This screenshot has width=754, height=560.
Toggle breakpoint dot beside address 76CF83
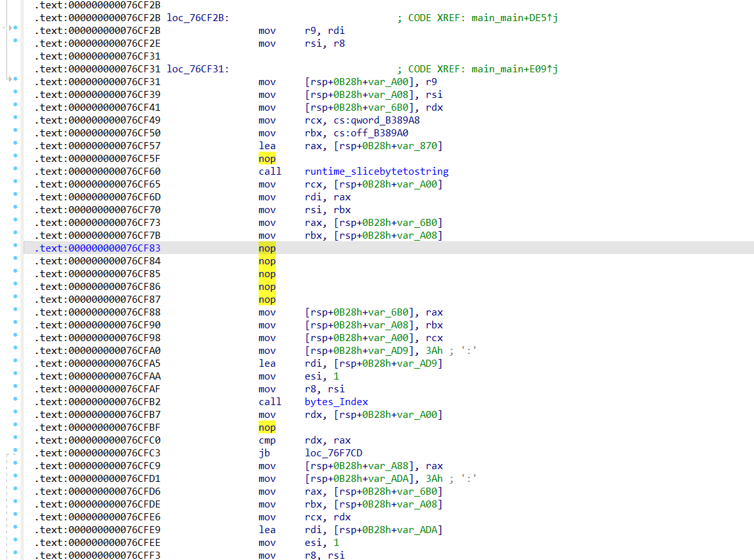click(15, 246)
